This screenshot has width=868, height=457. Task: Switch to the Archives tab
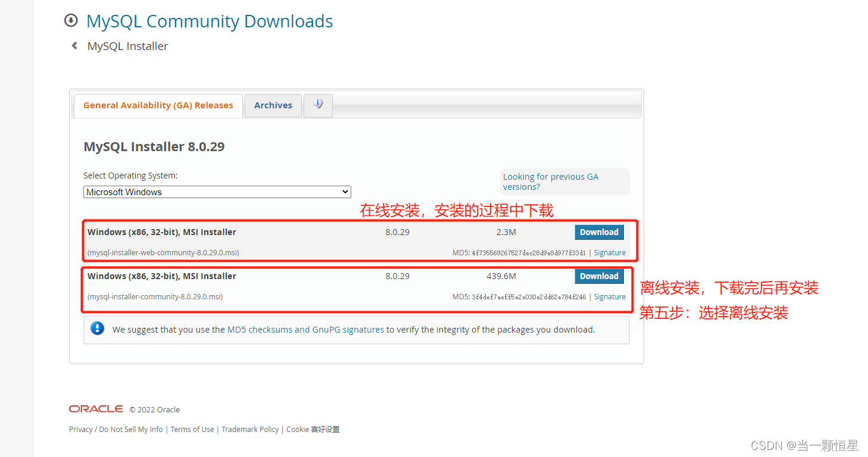[273, 105]
